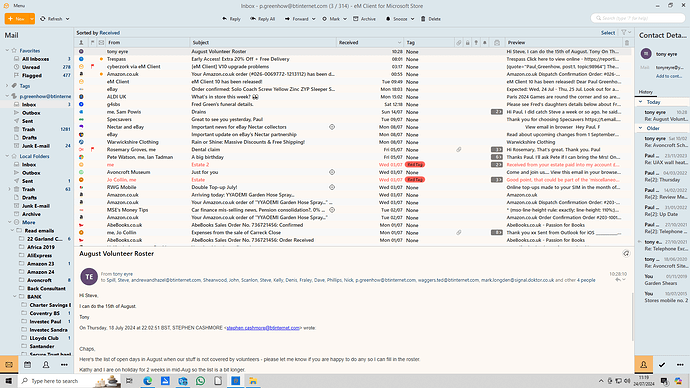Open the New button dropdown arrow
The height and width of the screenshot is (388, 690).
click(32, 19)
